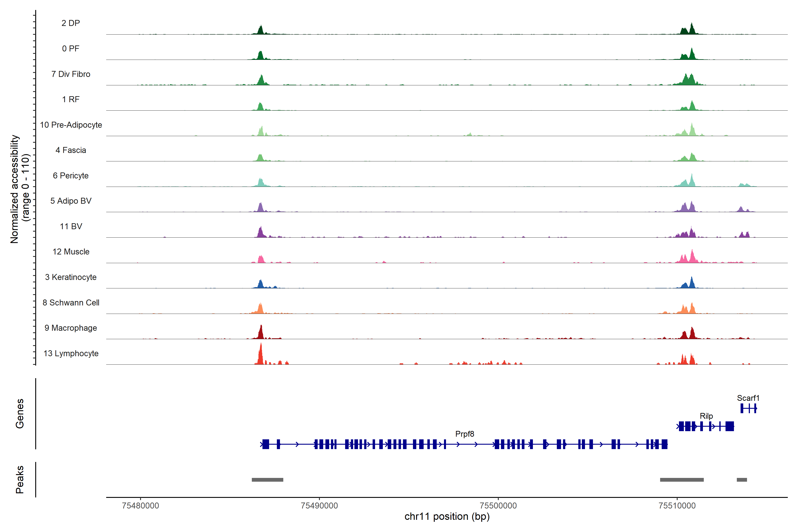Click the Genes panel label
Viewport: 798px width, 532px height.
pyautogui.click(x=20, y=413)
